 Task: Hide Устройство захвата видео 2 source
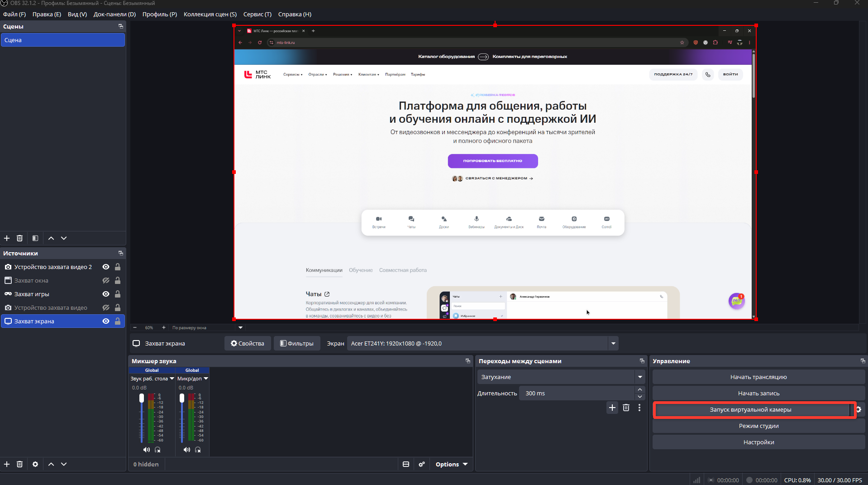[106, 267]
